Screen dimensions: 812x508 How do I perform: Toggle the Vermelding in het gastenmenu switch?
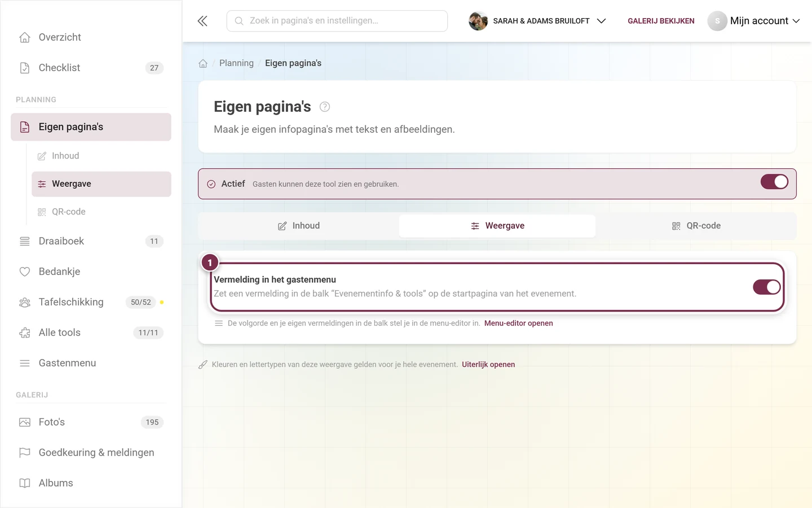point(767,287)
